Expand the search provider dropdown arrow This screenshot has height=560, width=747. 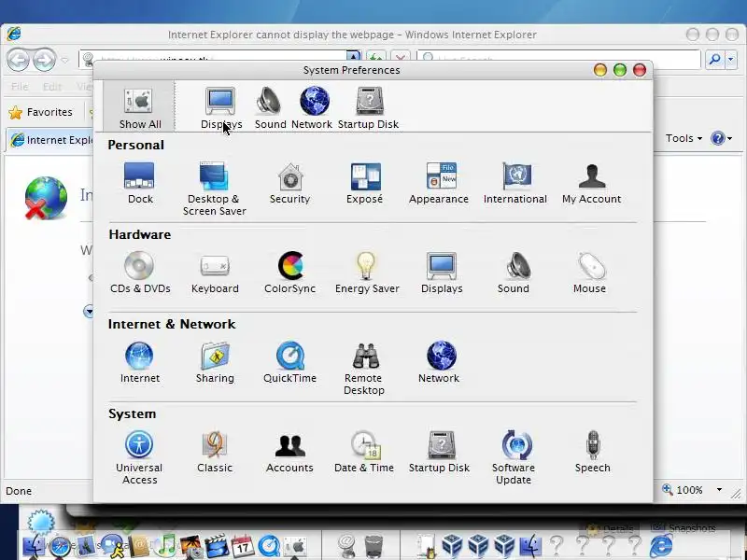(x=731, y=60)
